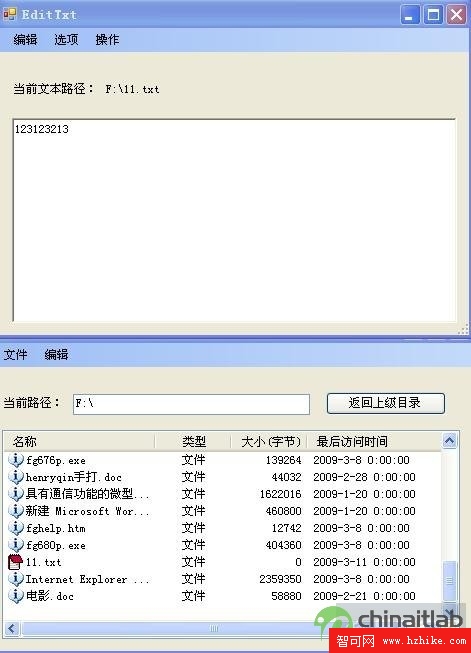Image resolution: width=471 pixels, height=653 pixels.
Task: Select file name henryqin手打.doc
Action: (74, 477)
